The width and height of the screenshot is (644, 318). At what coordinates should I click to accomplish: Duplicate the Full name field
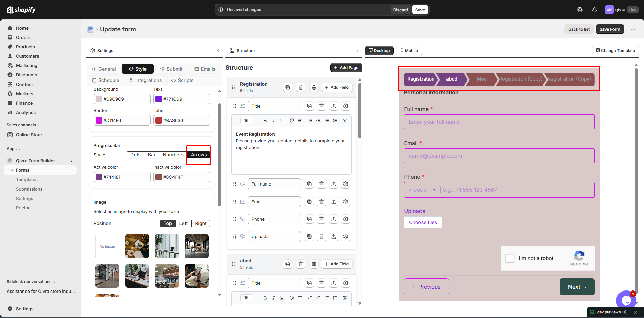coord(309,184)
